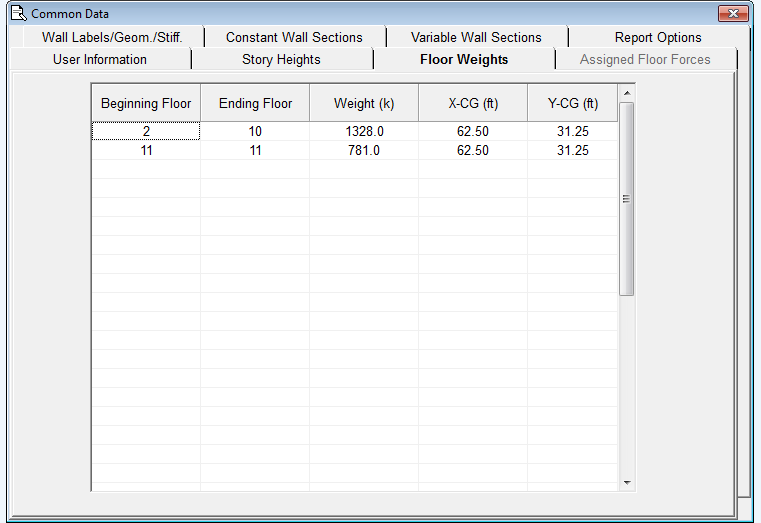Click the X-CG (ft) column header
Screen dimensions: 761x523
tap(473, 104)
